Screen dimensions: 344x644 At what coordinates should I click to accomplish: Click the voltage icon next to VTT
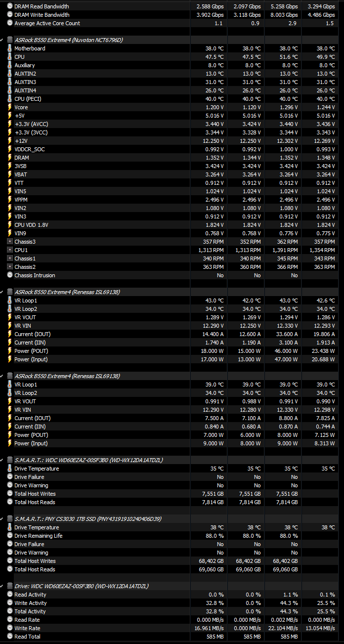[10, 183]
